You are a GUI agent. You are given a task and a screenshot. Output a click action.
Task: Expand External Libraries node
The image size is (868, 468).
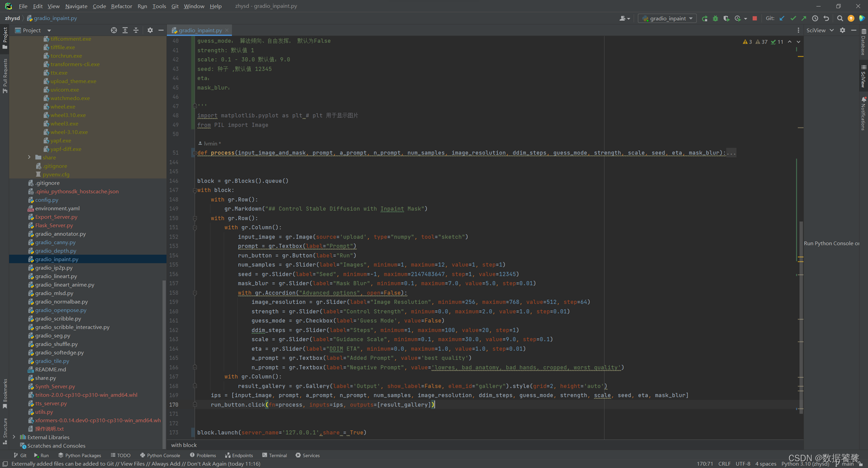click(14, 437)
